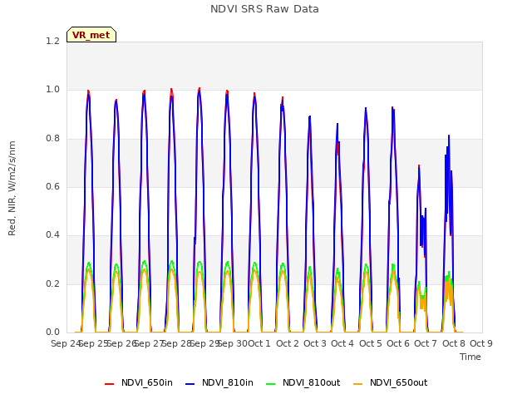532x399 pixels.
Task: Click the y-axis tick label 0.8
Action: (52, 138)
